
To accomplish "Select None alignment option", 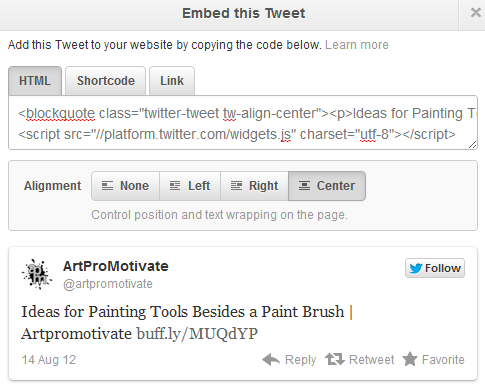I will pyautogui.click(x=125, y=186).
